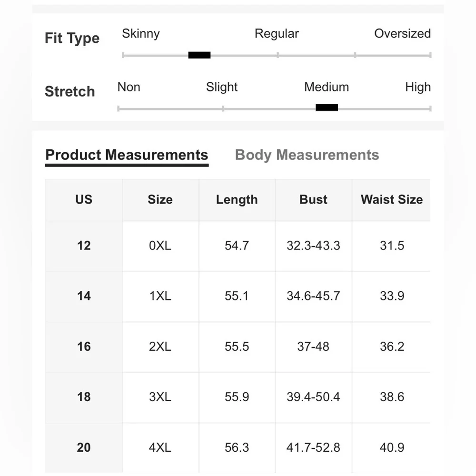Select the 0XL size cell
476x476 pixels.
tap(160, 246)
